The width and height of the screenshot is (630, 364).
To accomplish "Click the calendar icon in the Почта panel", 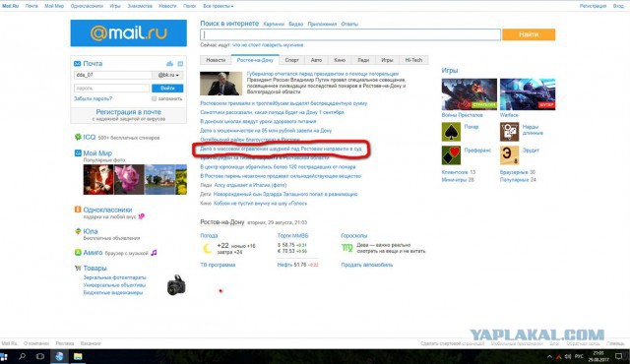I will pyautogui.click(x=180, y=64).
